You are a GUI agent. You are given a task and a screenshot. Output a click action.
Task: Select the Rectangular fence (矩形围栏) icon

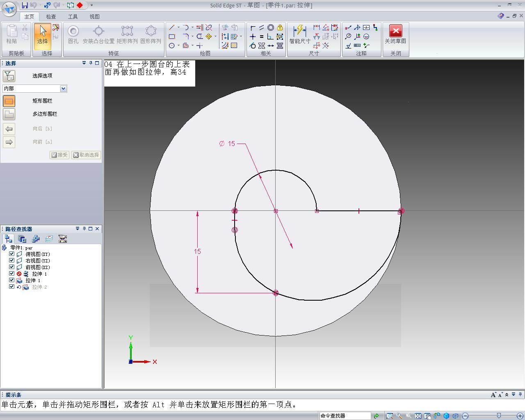(x=9, y=101)
